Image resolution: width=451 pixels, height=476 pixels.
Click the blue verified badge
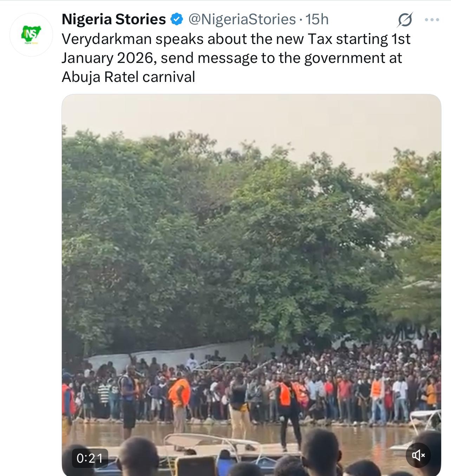[177, 19]
